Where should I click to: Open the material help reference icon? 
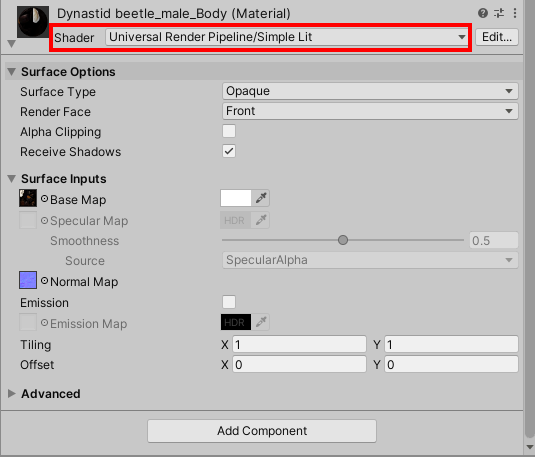pos(482,13)
